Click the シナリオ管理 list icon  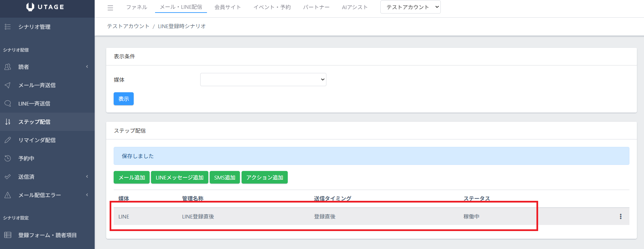tap(8, 27)
